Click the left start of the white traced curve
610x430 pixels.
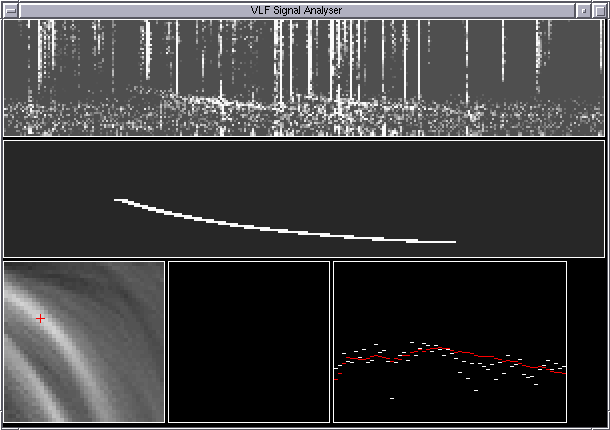[117, 200]
